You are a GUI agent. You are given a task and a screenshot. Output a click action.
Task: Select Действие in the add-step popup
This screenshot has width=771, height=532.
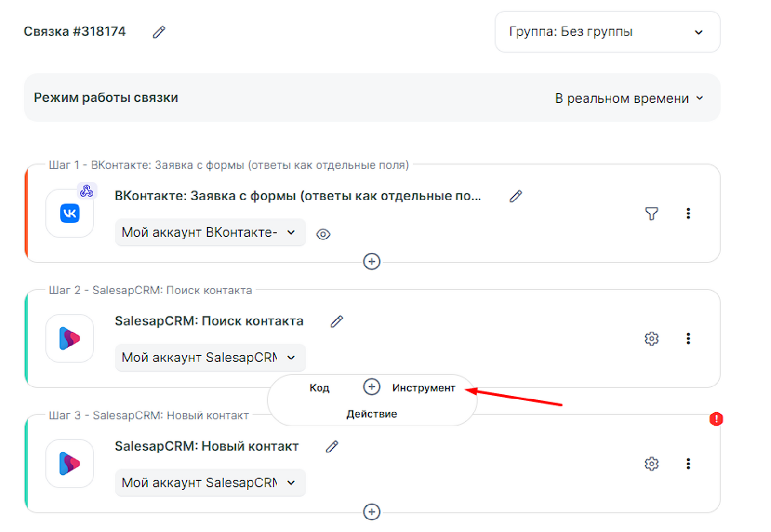(x=372, y=414)
